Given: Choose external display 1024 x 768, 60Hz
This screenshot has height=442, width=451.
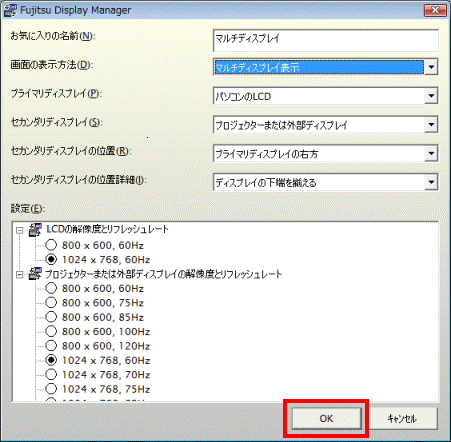Looking at the screenshot, I should (51, 360).
